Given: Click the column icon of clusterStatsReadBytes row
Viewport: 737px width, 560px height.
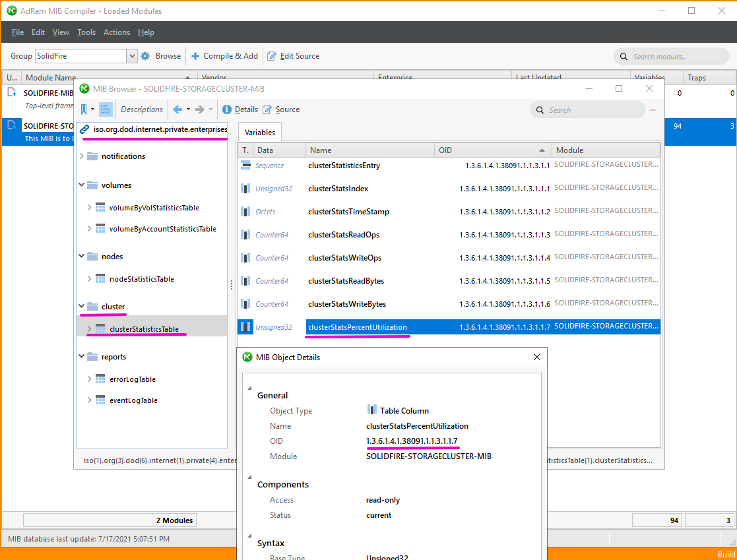Looking at the screenshot, I should pos(245,280).
